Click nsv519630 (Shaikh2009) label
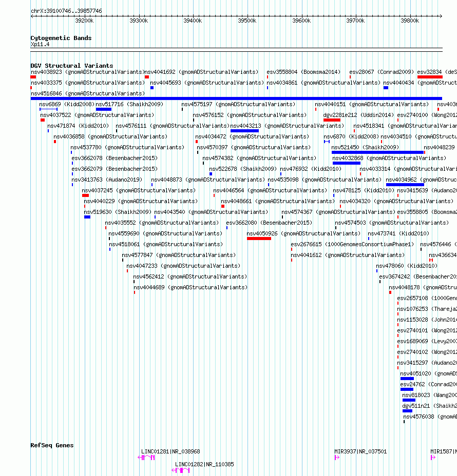457x476 pixels. pyautogui.click(x=118, y=212)
